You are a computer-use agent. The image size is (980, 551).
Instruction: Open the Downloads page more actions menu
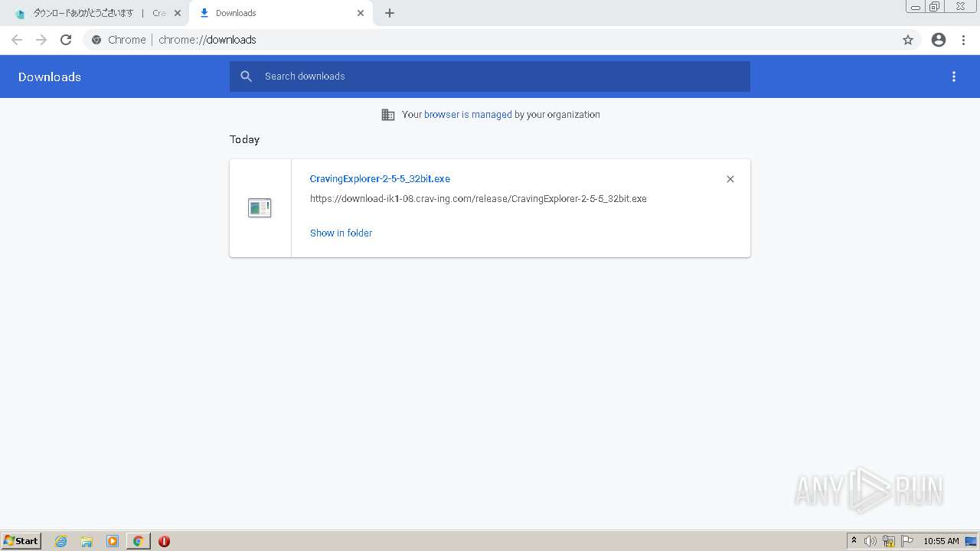[954, 77]
